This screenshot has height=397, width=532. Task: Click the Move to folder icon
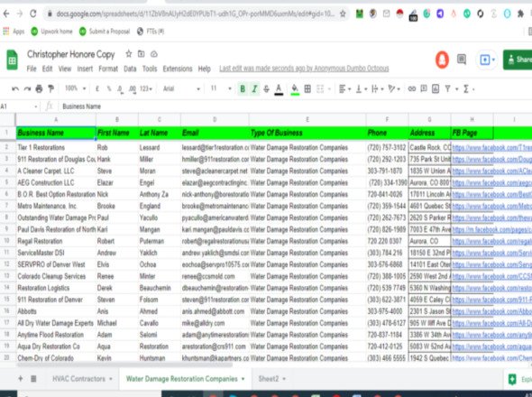[142, 53]
